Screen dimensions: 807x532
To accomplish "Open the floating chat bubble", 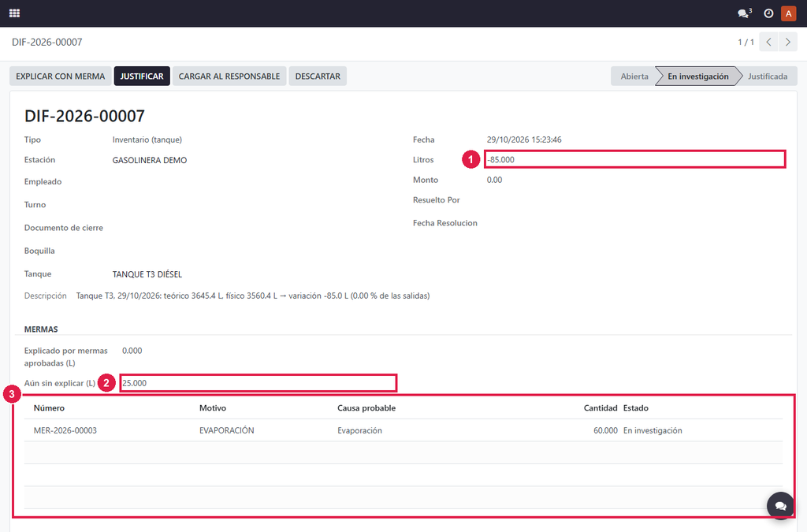I will coord(780,506).
